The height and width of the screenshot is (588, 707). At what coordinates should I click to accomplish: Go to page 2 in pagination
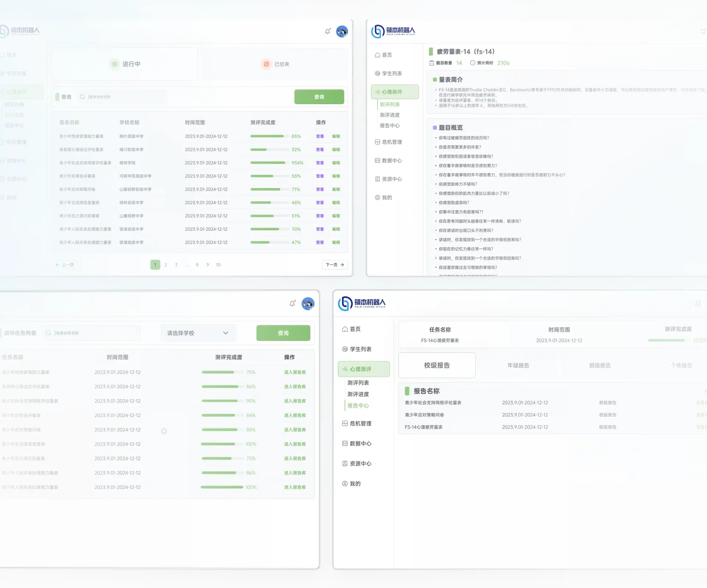click(x=166, y=265)
